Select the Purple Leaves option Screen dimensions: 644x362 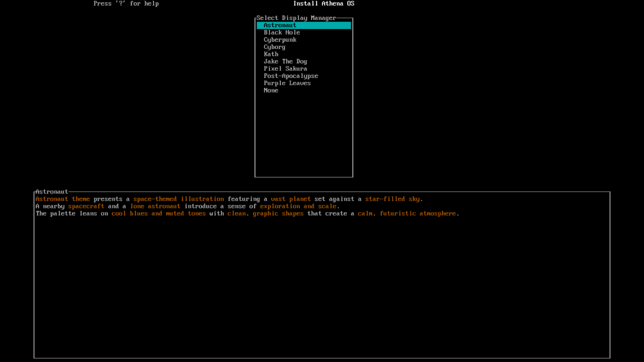tap(287, 83)
